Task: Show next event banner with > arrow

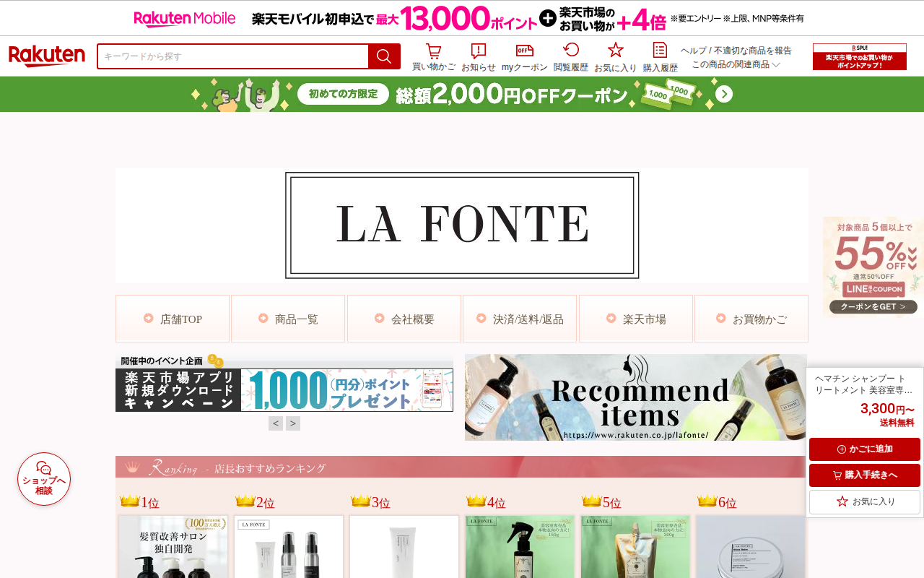Action: click(293, 423)
